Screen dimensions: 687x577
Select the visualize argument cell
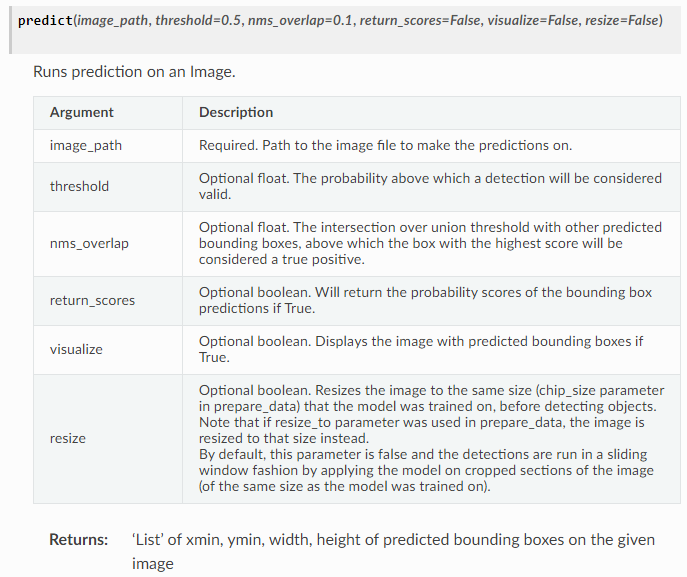pyautogui.click(x=108, y=350)
